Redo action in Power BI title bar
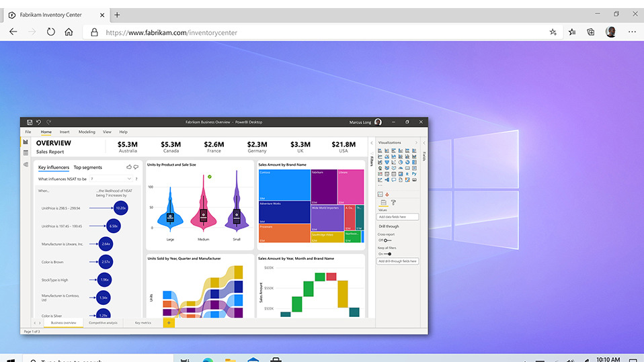The height and width of the screenshot is (362, 644). pyautogui.click(x=48, y=122)
